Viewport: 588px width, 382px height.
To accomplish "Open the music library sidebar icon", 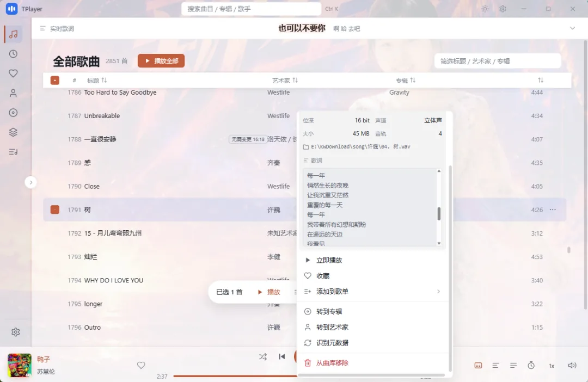I will [x=13, y=34].
